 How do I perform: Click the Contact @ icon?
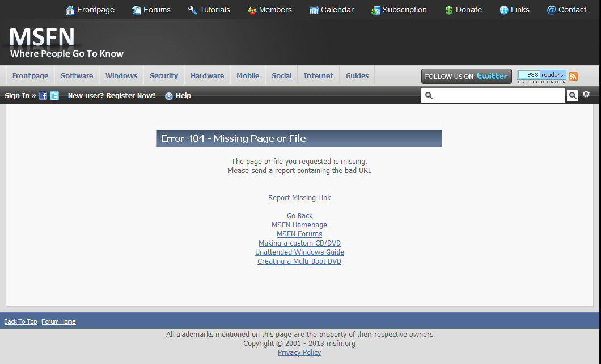pyautogui.click(x=551, y=10)
